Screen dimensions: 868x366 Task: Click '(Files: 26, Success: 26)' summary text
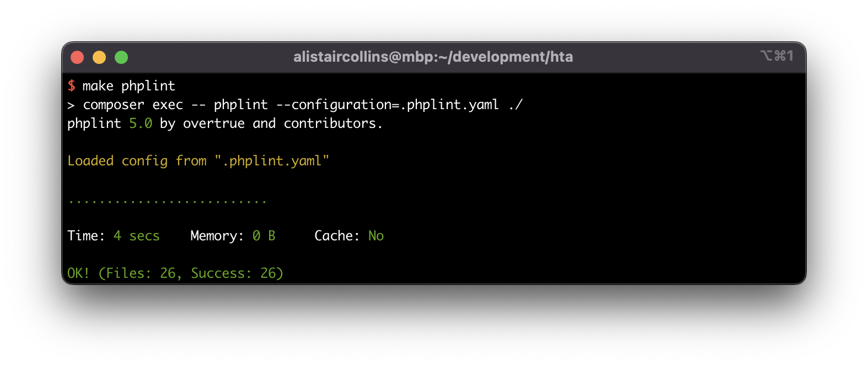(191, 273)
